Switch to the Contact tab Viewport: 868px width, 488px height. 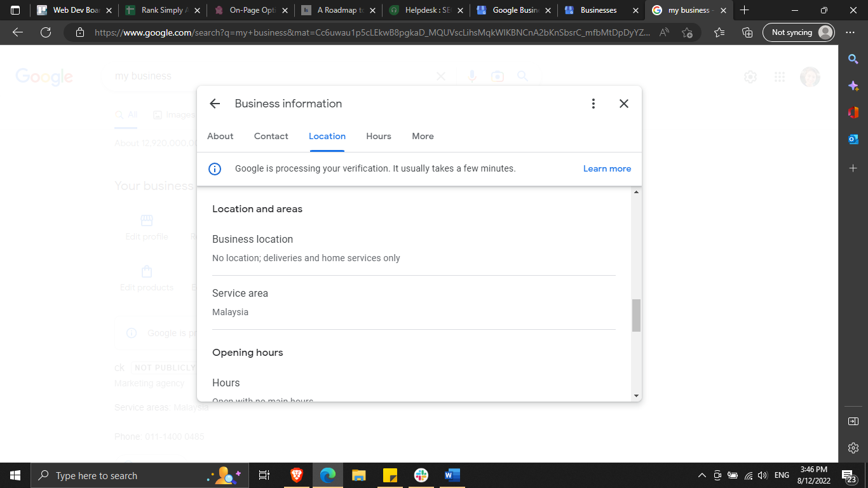click(x=271, y=136)
